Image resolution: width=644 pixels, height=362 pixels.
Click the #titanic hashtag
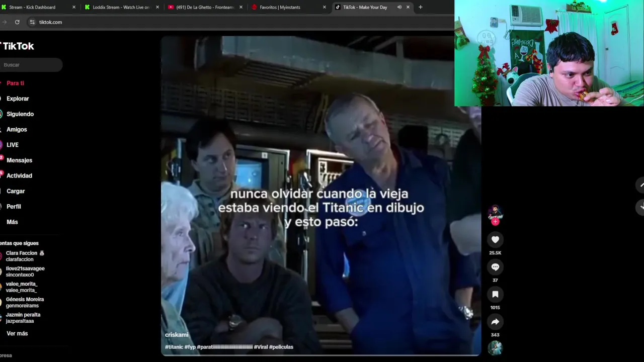174,347
